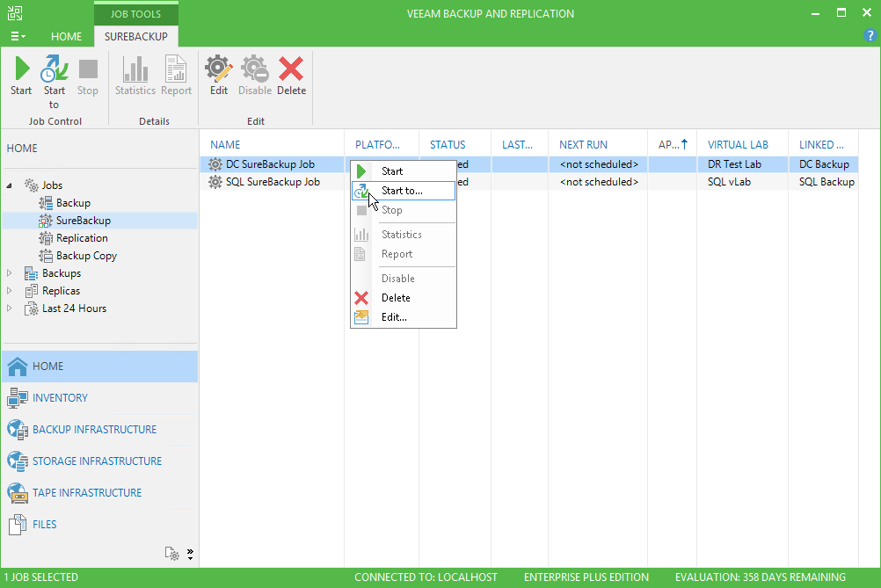Select the SQL SureBackup Job row
Viewport: 881px width, 588px height.
click(273, 182)
